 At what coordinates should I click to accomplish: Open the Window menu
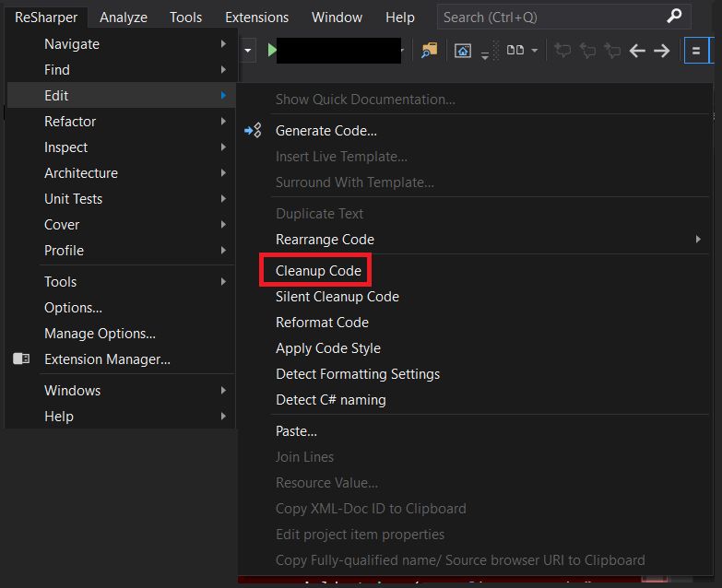click(x=337, y=17)
